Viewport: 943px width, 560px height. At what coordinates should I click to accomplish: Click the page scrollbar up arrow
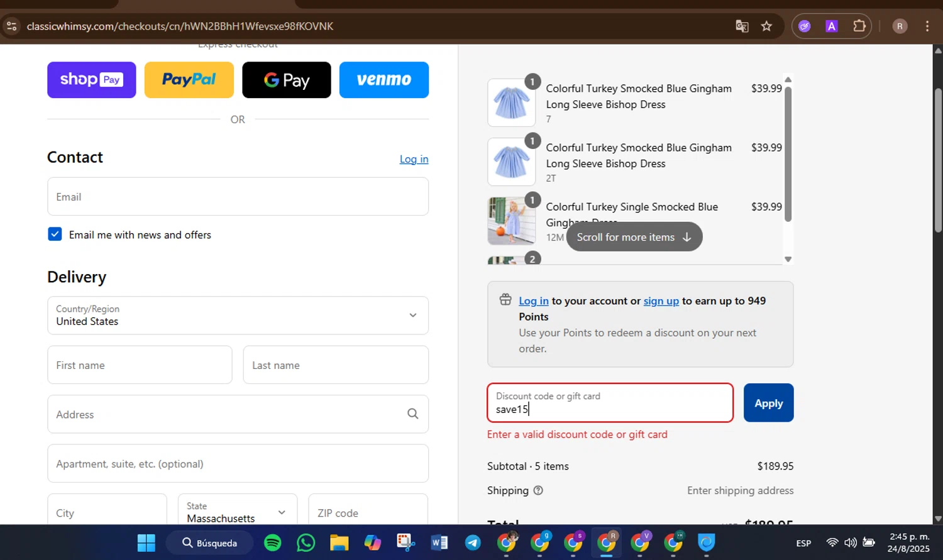[x=938, y=50]
